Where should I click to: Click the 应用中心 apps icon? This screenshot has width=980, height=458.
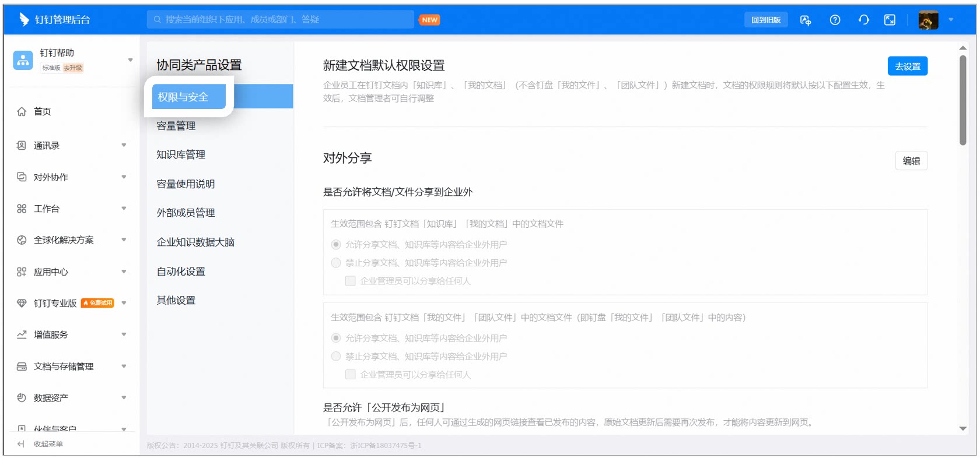pyautogui.click(x=22, y=272)
